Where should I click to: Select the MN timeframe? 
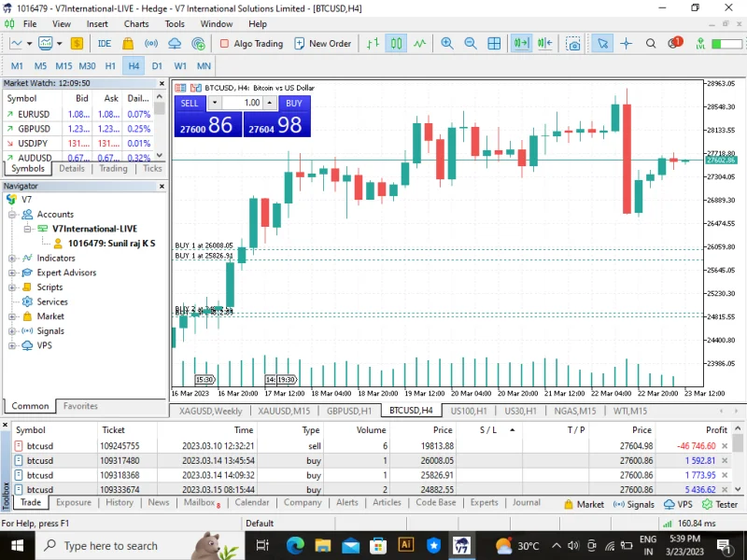tap(204, 66)
